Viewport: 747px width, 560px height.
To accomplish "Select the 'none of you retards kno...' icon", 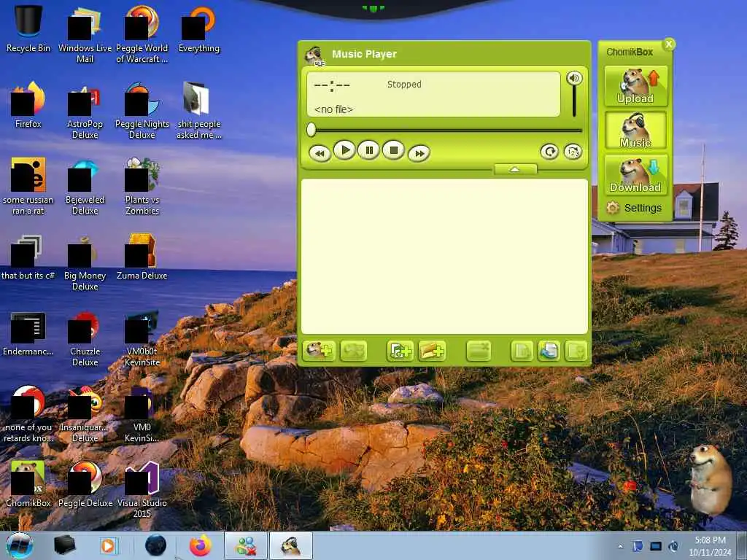I will coord(28,413).
